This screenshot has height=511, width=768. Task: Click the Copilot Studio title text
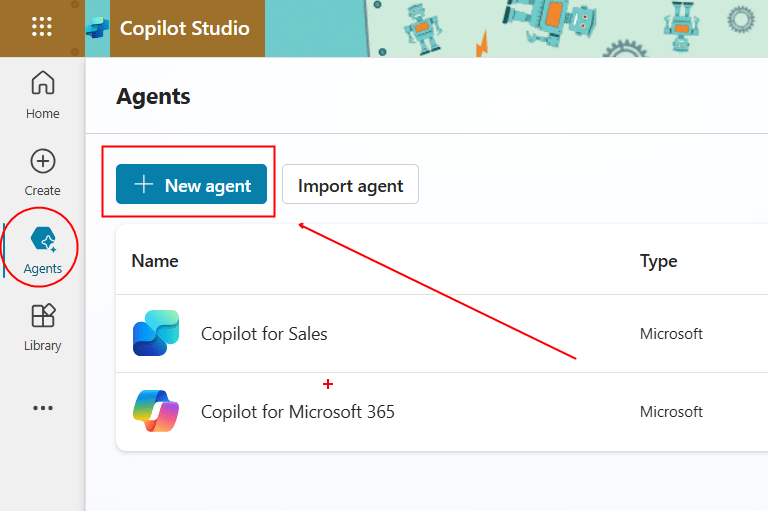point(185,28)
